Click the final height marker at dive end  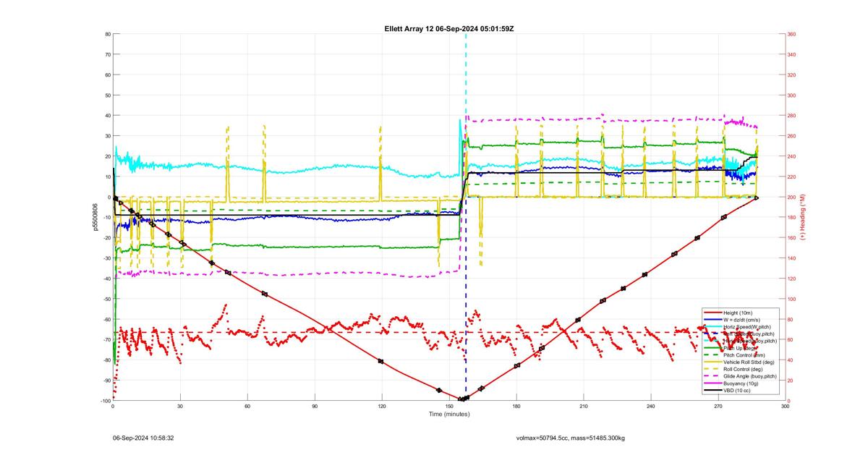tap(757, 197)
